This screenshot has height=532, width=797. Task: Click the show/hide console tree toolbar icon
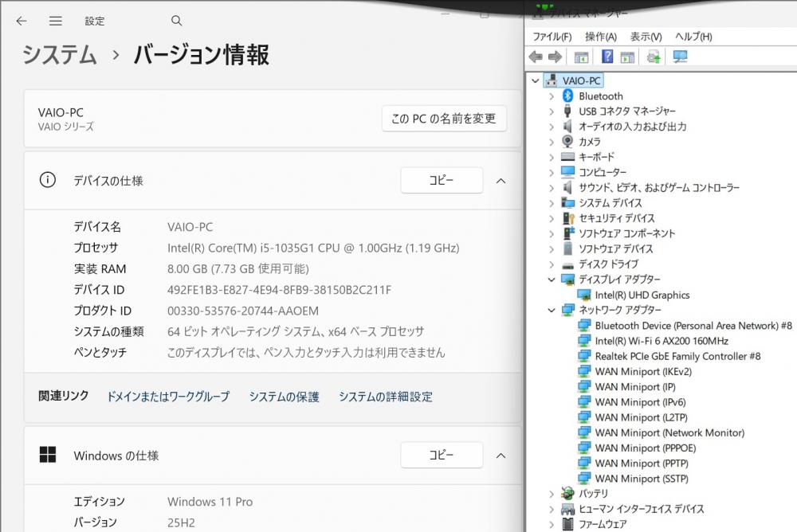581,57
